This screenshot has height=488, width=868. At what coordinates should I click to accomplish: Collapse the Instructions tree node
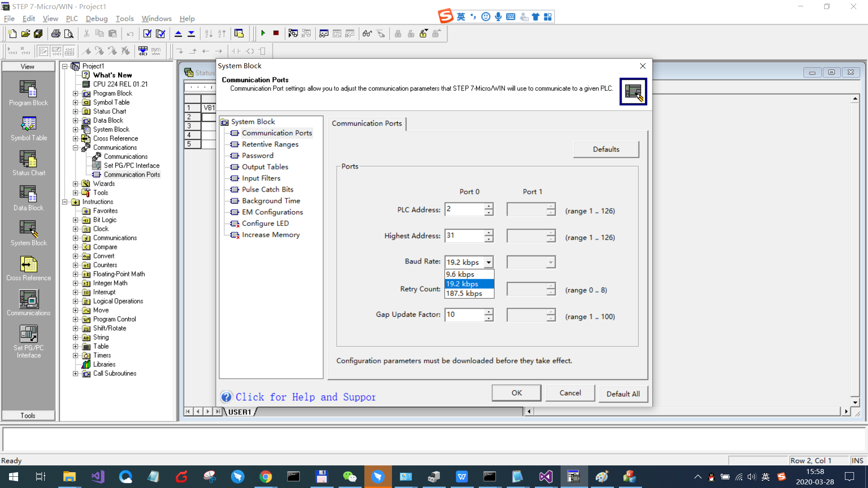(x=65, y=202)
